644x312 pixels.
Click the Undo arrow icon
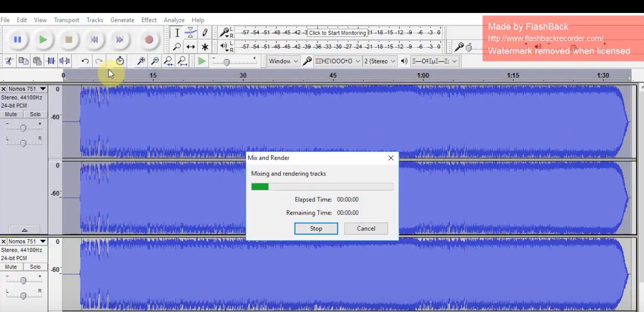[x=85, y=61]
